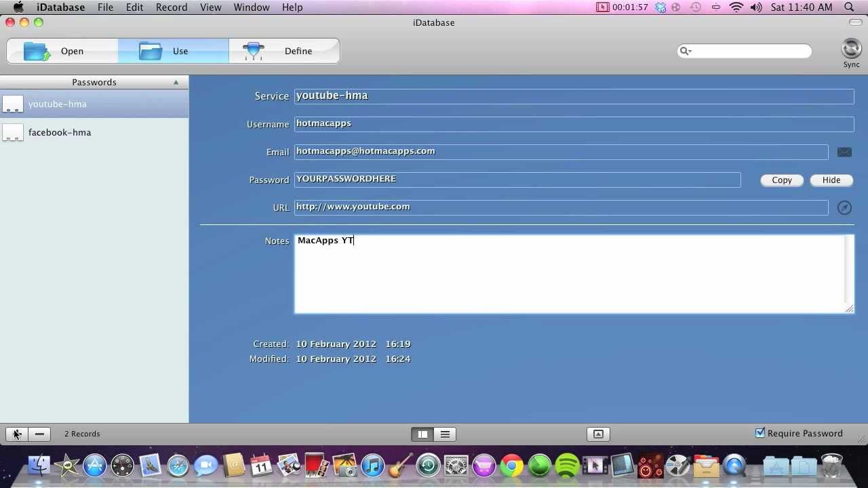
Task: Delete record with minus button
Action: pos(39,434)
